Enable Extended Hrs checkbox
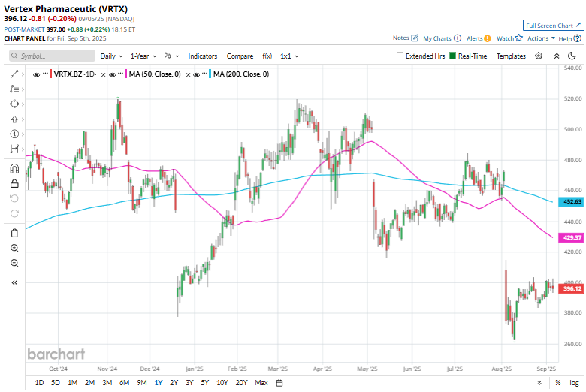 [x=400, y=56]
